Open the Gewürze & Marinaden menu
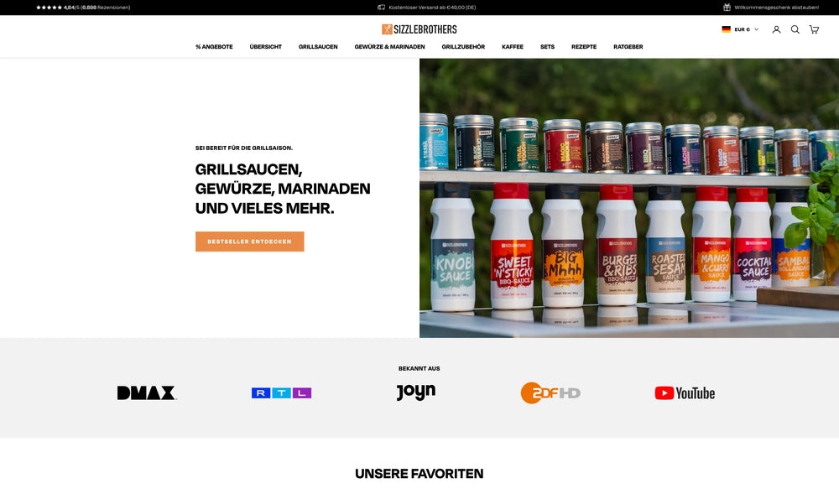Image resolution: width=839 pixels, height=504 pixels. (x=389, y=47)
